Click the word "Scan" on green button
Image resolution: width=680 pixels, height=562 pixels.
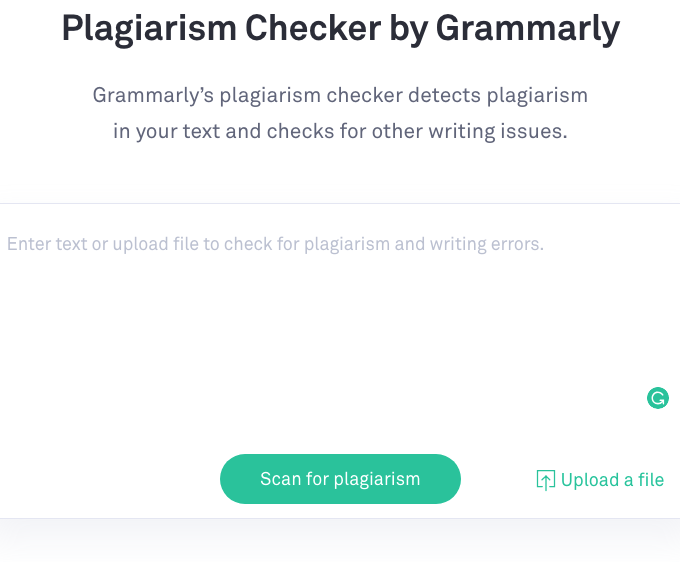(x=280, y=479)
